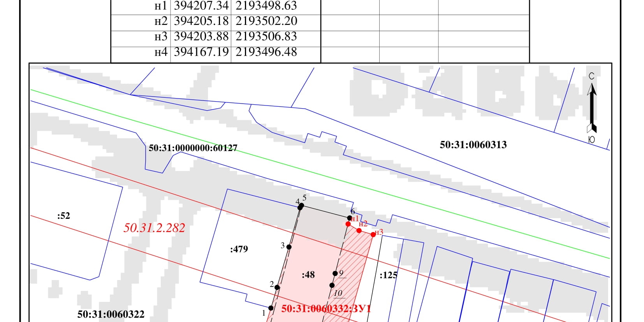Screen dimensions: 644x322
Task: Select the parcel label :52
Action: pos(63,216)
